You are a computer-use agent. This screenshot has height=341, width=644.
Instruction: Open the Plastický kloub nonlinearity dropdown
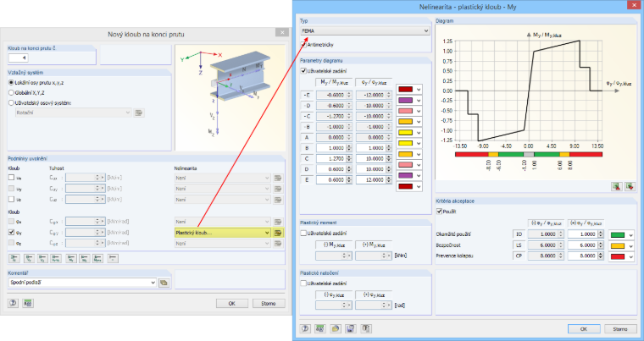222,233
